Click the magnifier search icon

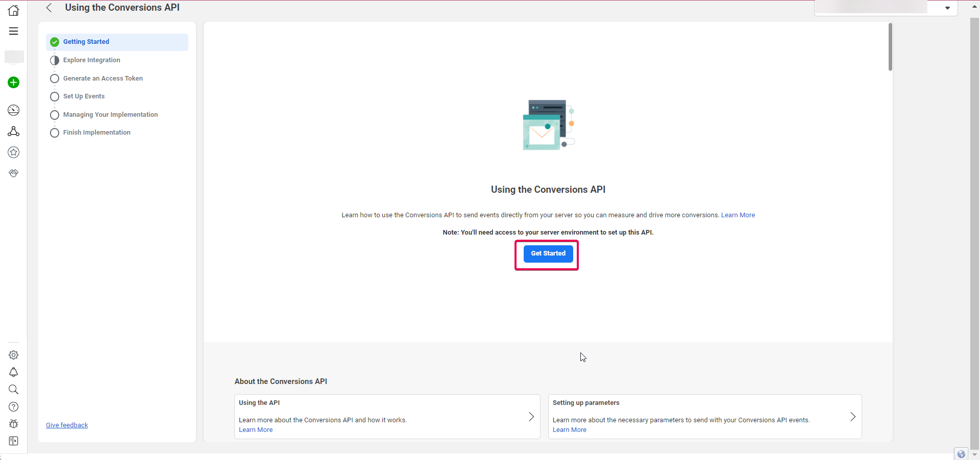[x=14, y=390]
